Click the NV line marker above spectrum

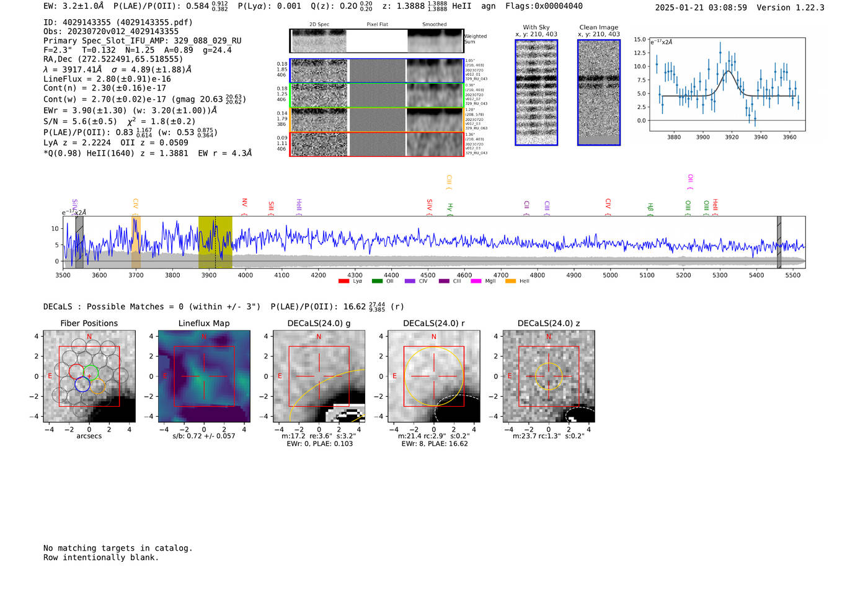pos(244,206)
